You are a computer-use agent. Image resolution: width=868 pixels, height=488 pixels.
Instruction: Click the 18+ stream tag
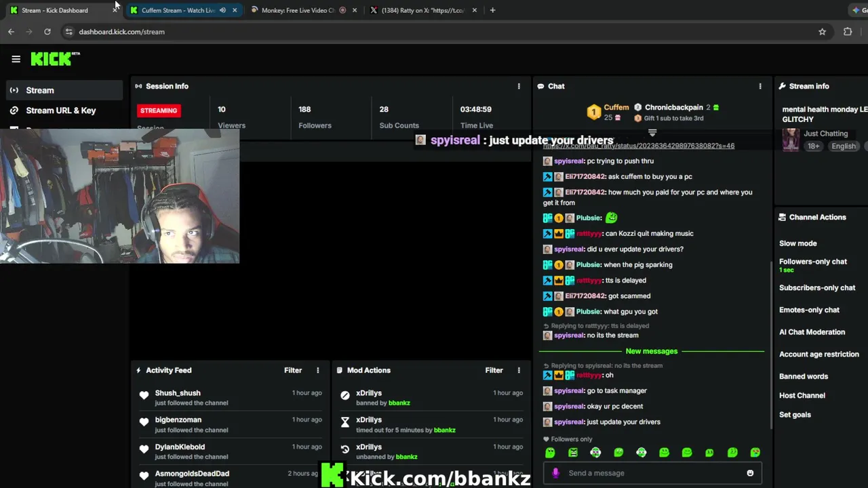814,146
